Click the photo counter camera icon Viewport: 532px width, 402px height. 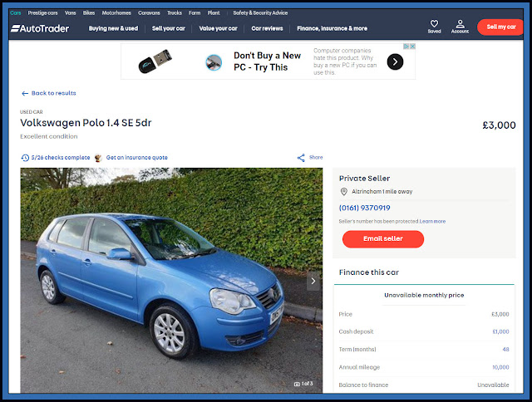(297, 384)
